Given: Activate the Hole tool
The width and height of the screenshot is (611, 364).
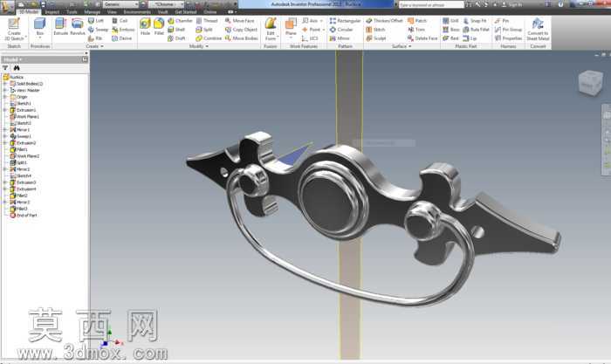Looking at the screenshot, I should (145, 27).
